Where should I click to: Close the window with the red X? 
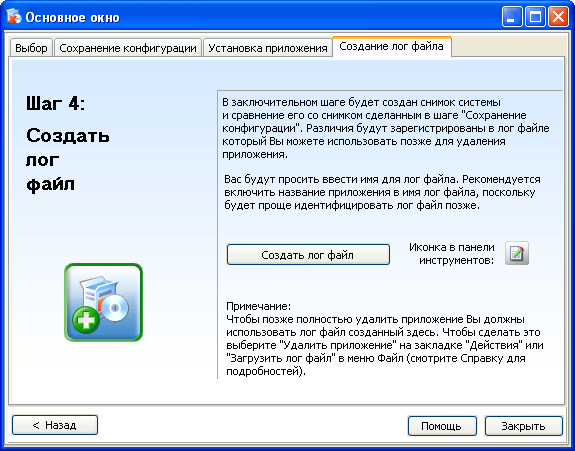[x=558, y=17]
